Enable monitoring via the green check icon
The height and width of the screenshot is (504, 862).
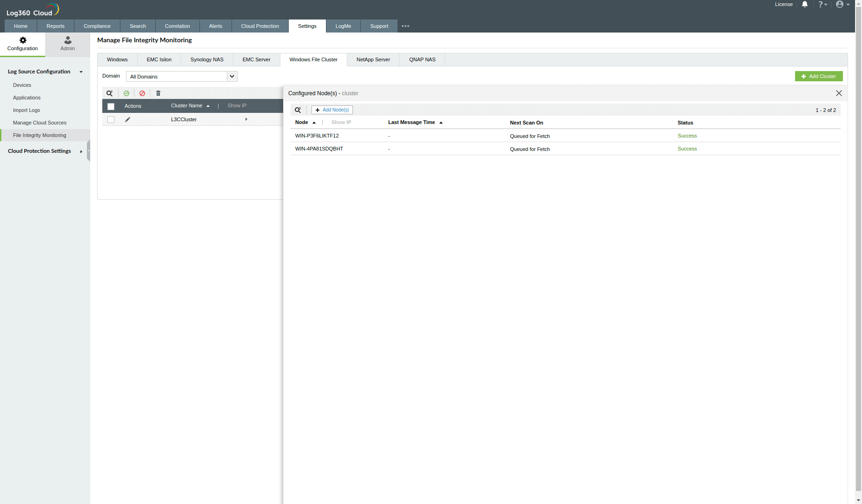point(126,93)
